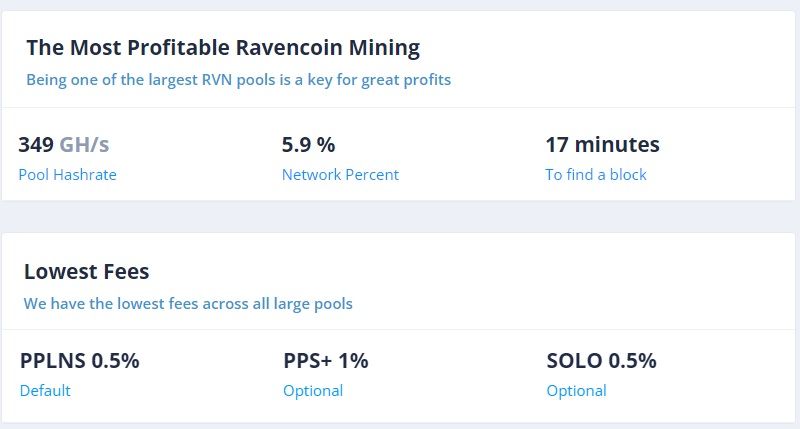Click the word minutes in block time
The width and height of the screenshot is (800, 429).
(x=617, y=145)
